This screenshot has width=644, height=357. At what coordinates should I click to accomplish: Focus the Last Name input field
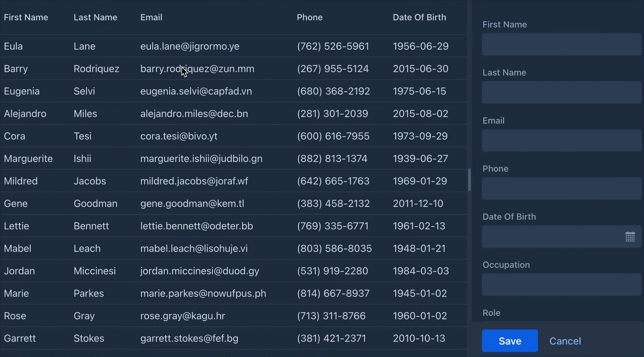561,92
